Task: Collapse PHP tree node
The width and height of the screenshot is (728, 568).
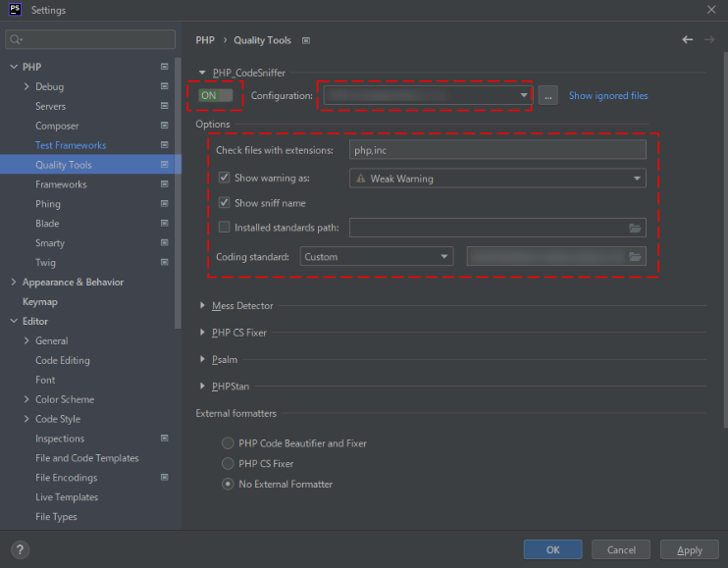Action: click(x=14, y=67)
